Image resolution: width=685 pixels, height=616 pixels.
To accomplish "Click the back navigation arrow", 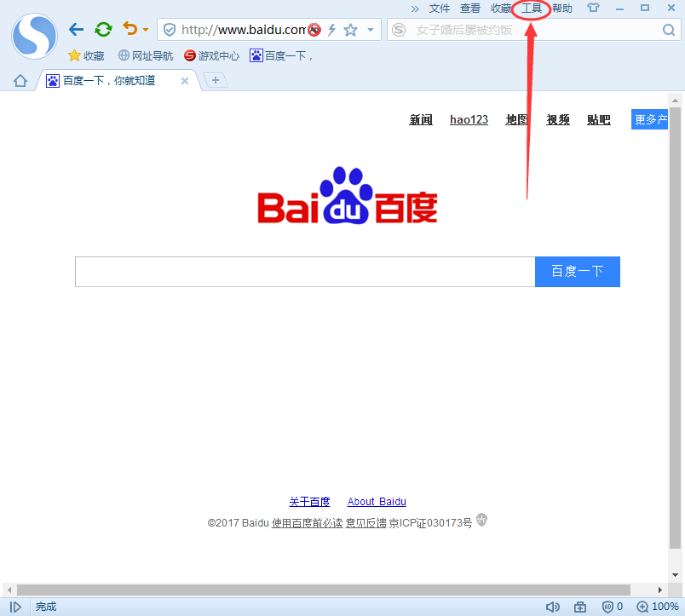I will (x=76, y=28).
